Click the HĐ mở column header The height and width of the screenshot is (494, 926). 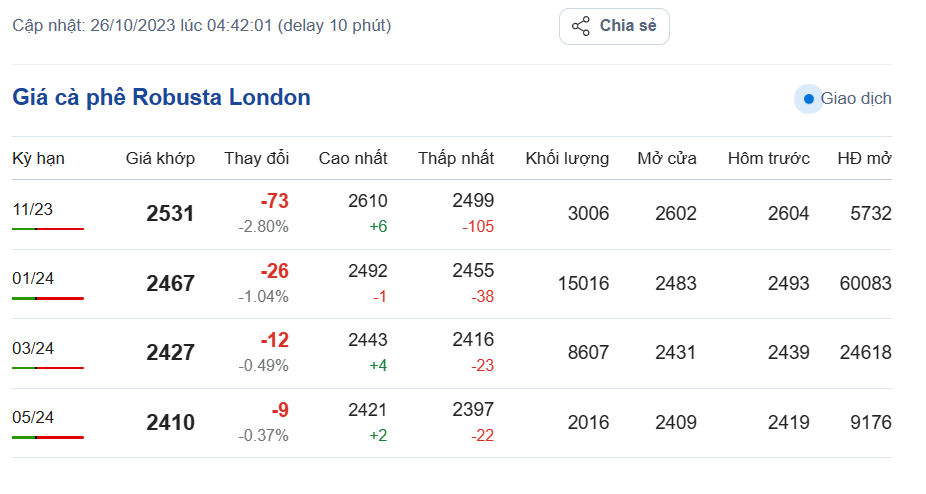tap(864, 158)
